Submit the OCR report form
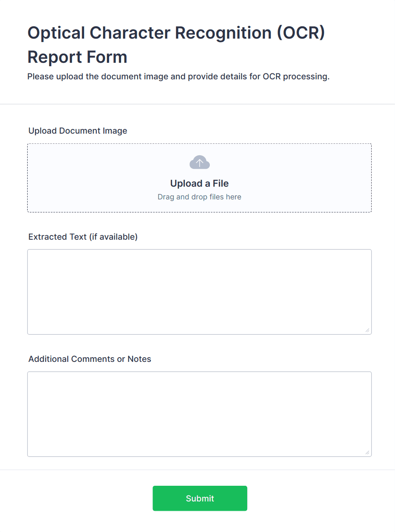The width and height of the screenshot is (395, 532). pos(200,498)
